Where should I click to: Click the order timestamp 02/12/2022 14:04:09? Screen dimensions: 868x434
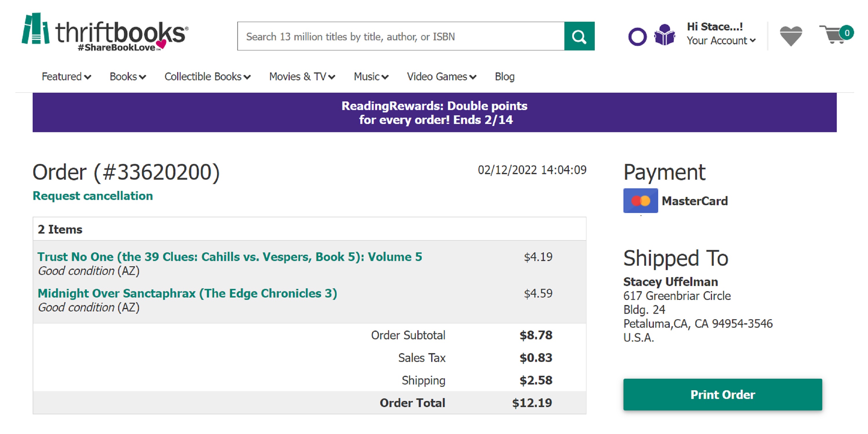(532, 169)
